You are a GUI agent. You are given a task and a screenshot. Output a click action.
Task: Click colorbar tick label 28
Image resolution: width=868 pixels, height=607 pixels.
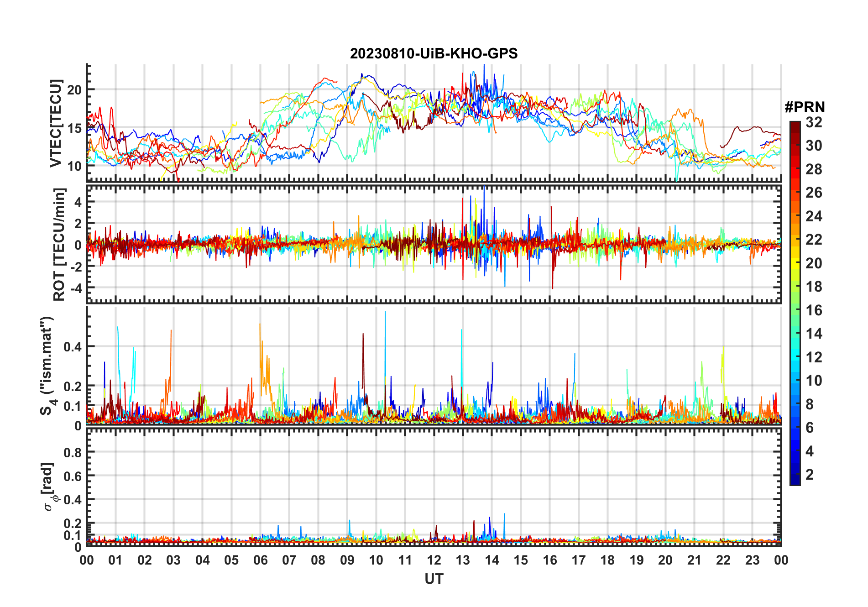click(814, 169)
